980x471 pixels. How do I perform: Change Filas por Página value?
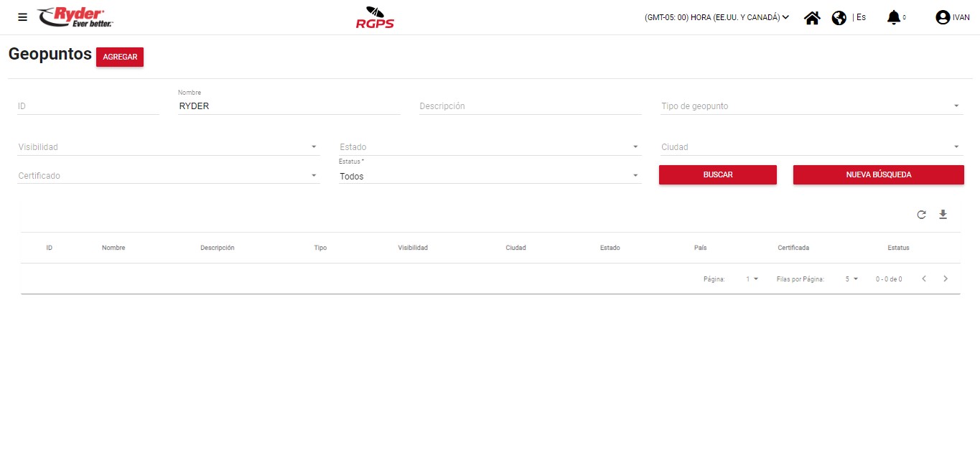(x=851, y=279)
